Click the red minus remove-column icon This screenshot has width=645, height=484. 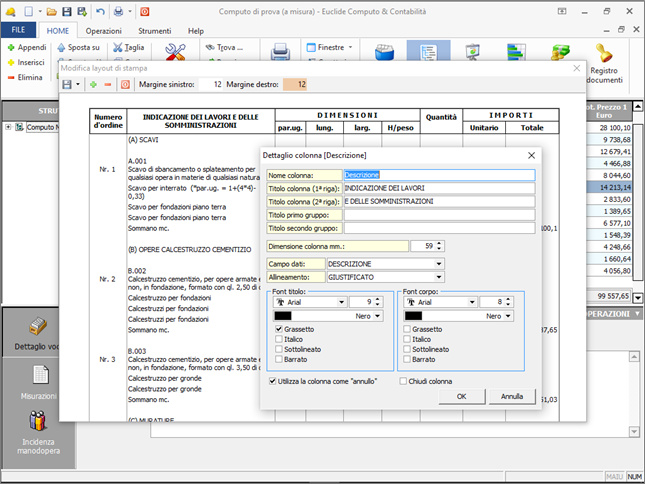pyautogui.click(x=108, y=85)
